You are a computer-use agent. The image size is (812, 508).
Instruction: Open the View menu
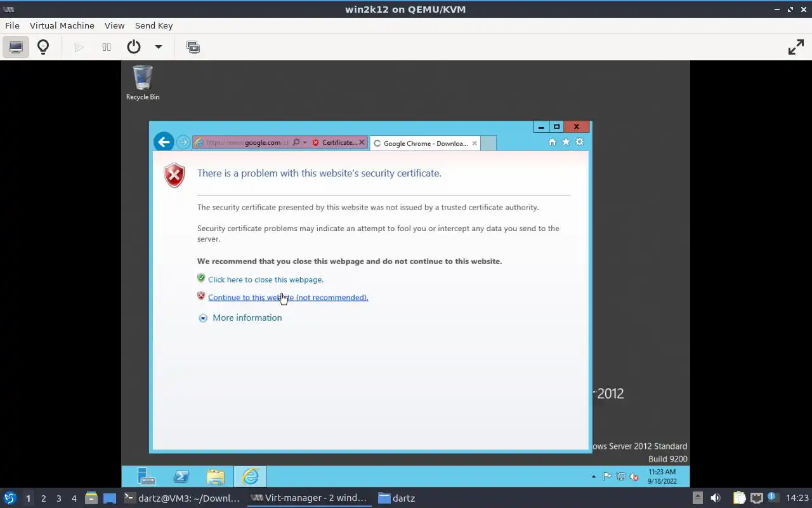[114, 25]
